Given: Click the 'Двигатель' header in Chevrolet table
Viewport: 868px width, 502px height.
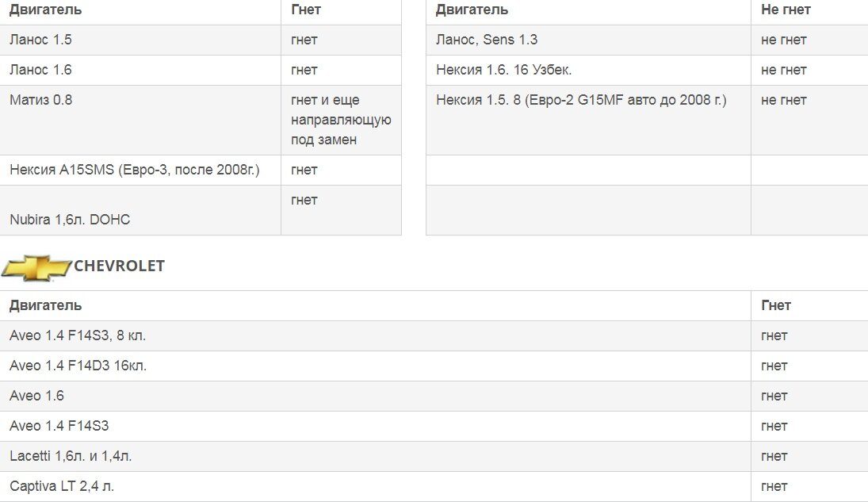Looking at the screenshot, I should coord(45,305).
